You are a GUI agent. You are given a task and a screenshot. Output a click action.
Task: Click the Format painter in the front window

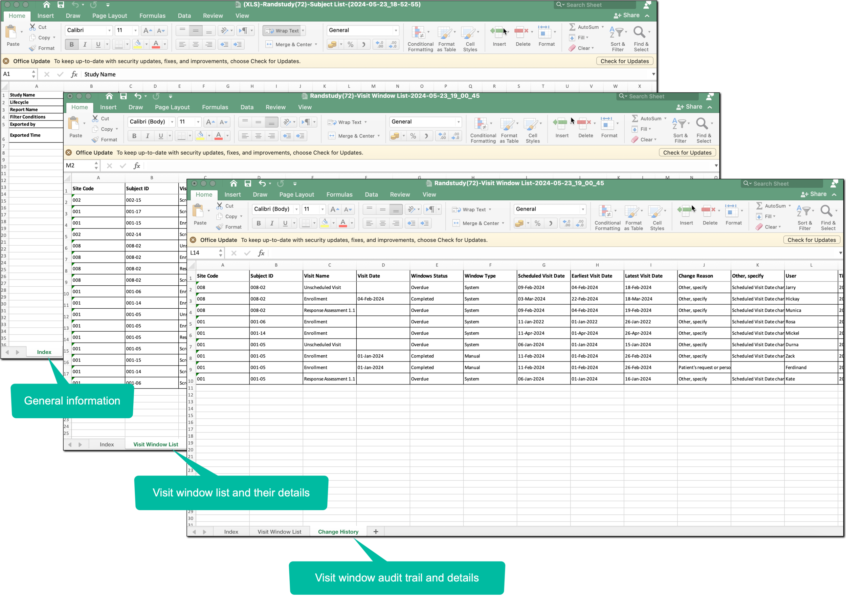(x=229, y=227)
